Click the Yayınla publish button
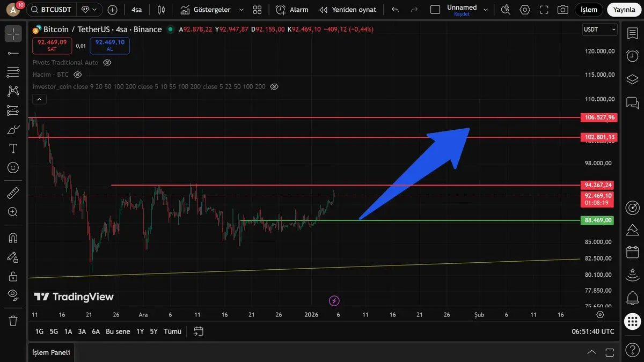The width and height of the screenshot is (644, 362). pyautogui.click(x=624, y=10)
